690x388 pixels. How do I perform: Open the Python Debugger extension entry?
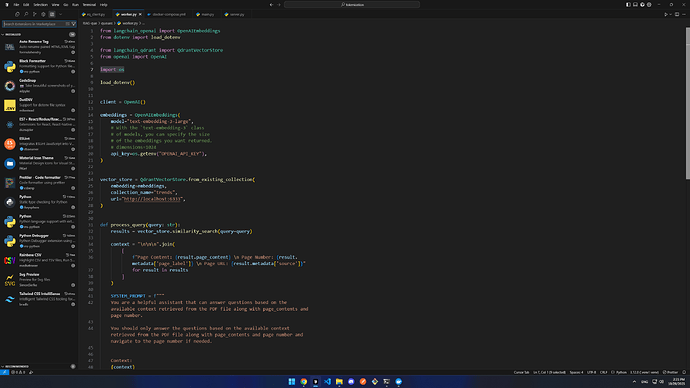(39, 241)
